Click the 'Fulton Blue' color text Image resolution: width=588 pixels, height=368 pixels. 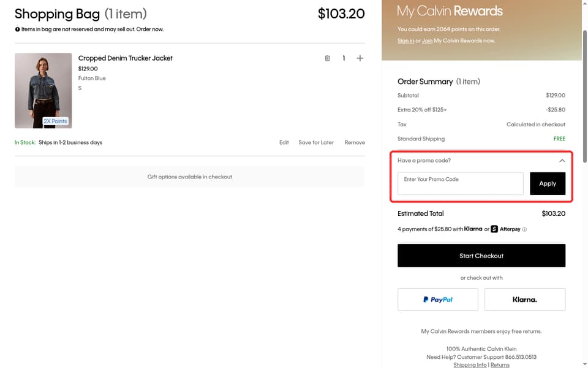click(92, 78)
